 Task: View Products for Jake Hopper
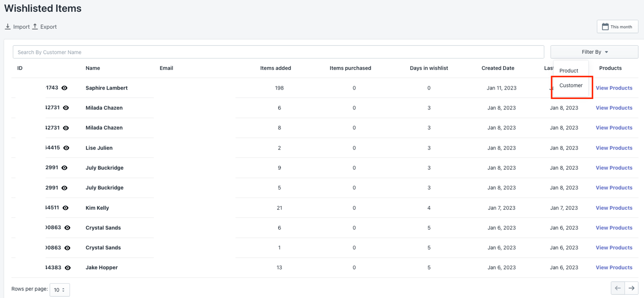coord(614,268)
